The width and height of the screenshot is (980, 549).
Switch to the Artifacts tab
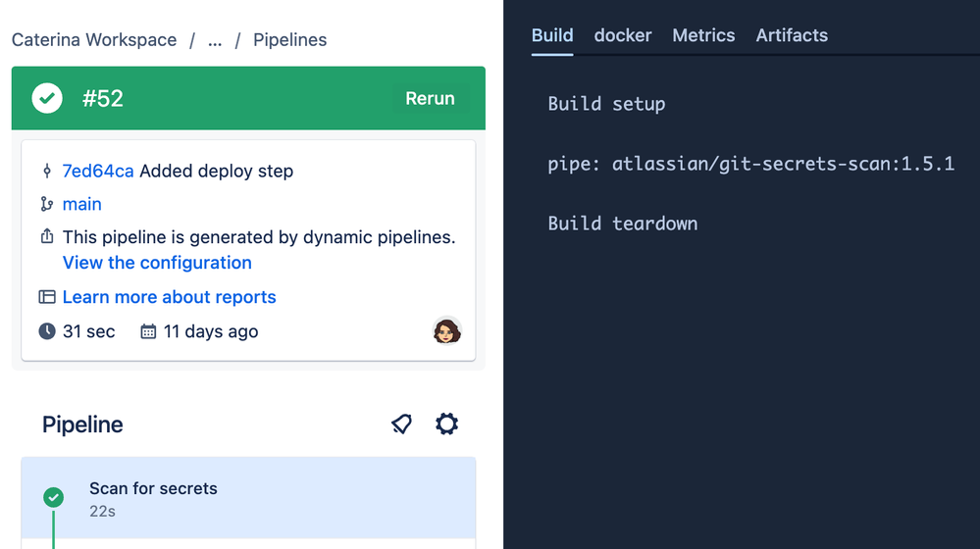tap(792, 35)
